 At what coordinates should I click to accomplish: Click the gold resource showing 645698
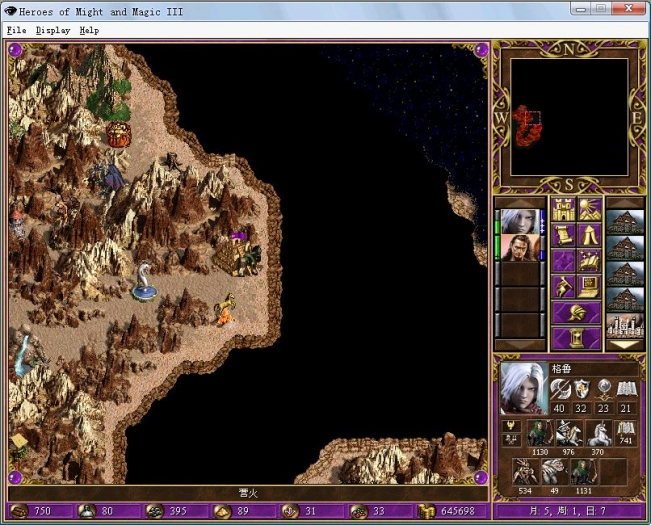(x=453, y=511)
